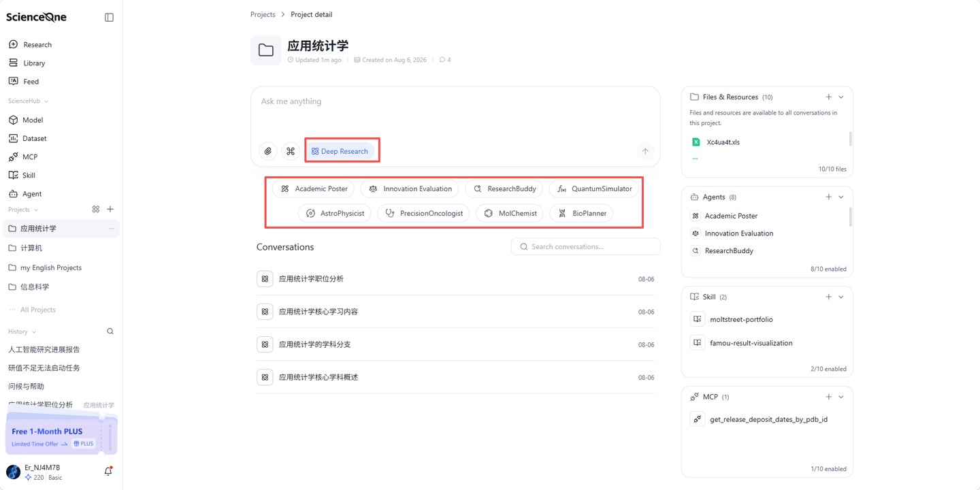The width and height of the screenshot is (980, 490).
Task: Open the command shortcut icon
Action: (291, 151)
